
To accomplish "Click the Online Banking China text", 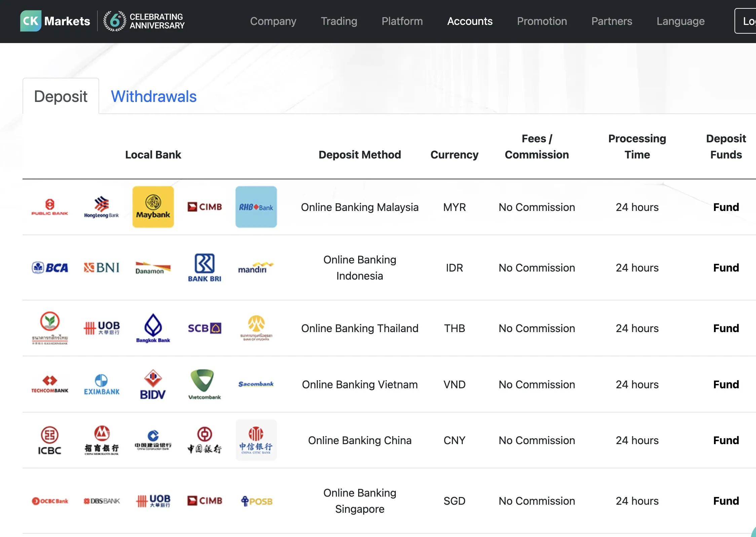I will (x=360, y=440).
